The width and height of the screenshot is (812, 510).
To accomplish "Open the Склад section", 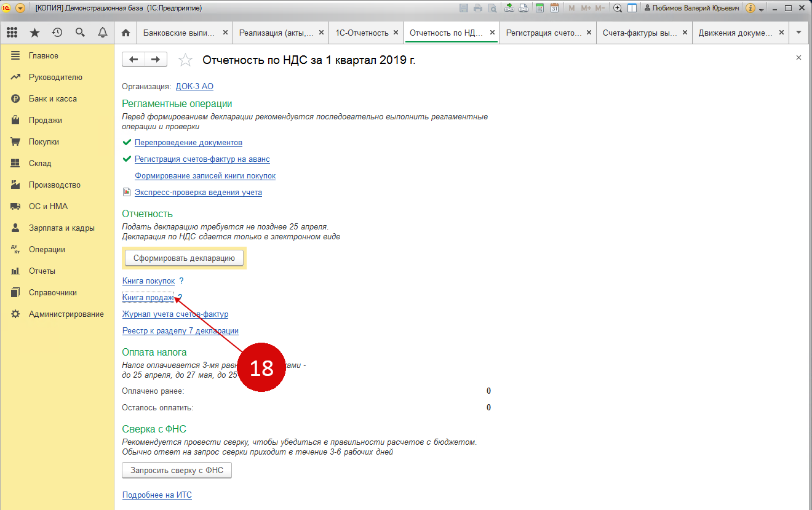I will point(57,164).
